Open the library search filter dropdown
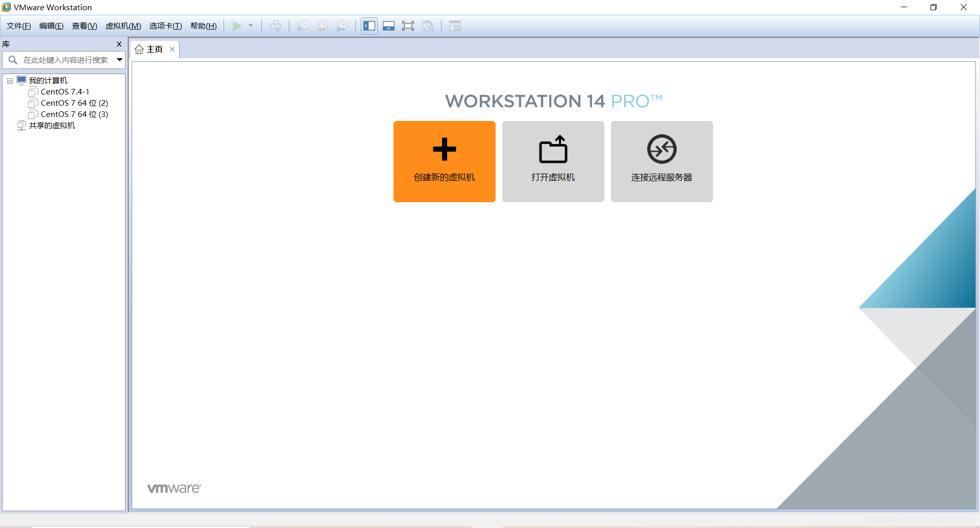 (x=119, y=60)
